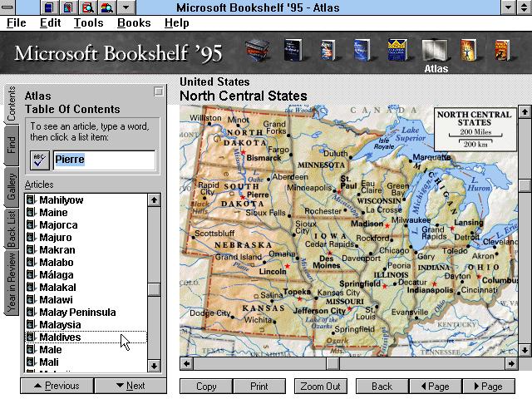Switch to the Gallery side tab
The width and height of the screenshot is (532, 399).
[x=11, y=186]
